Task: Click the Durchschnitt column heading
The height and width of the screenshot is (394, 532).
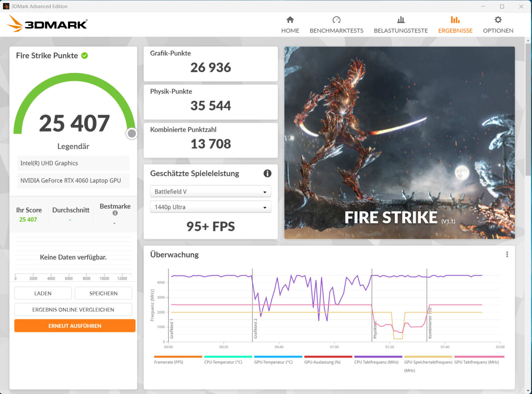Action: pos(71,210)
